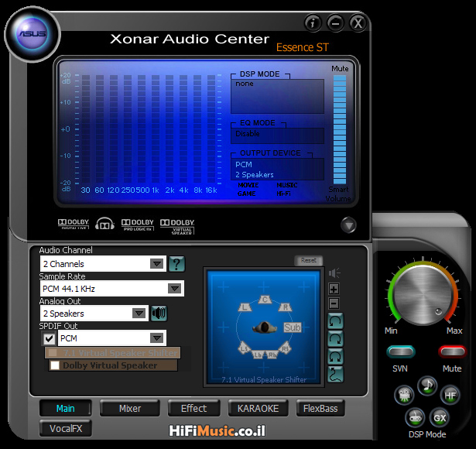The image size is (476, 449).
Task: Click the vertical volume level meter
Action: pos(340,129)
